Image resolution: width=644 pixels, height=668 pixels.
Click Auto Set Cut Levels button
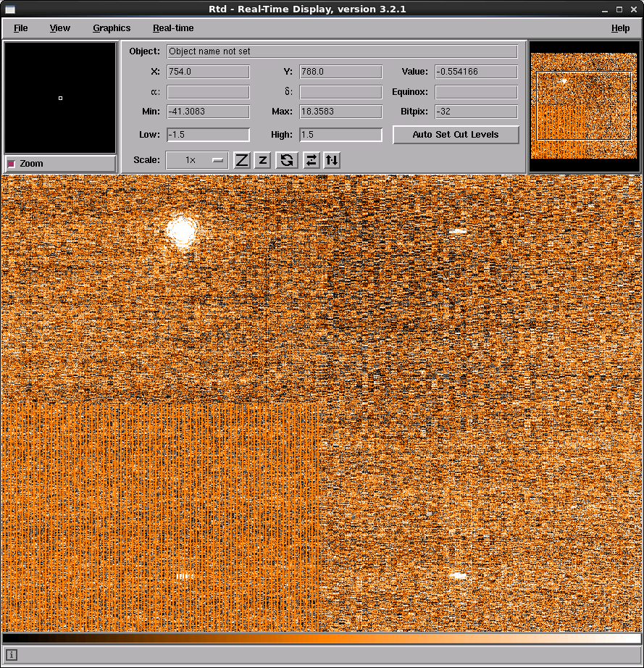pos(456,135)
